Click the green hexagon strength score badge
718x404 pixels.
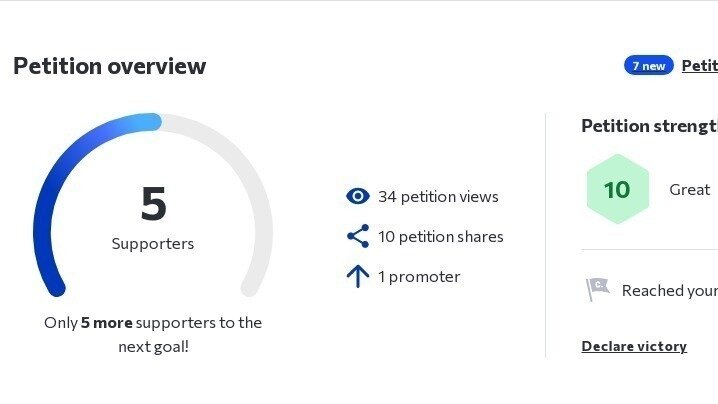coord(618,189)
